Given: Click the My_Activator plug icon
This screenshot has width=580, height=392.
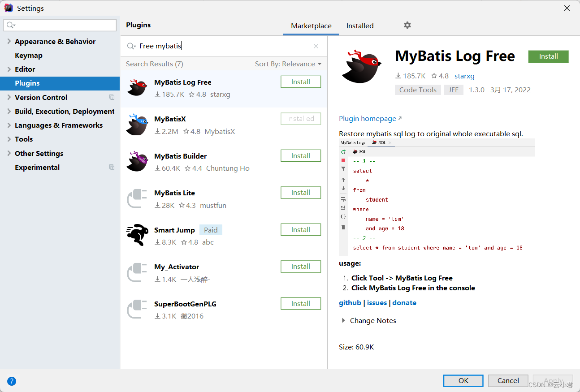Looking at the screenshot, I should pos(137,272).
